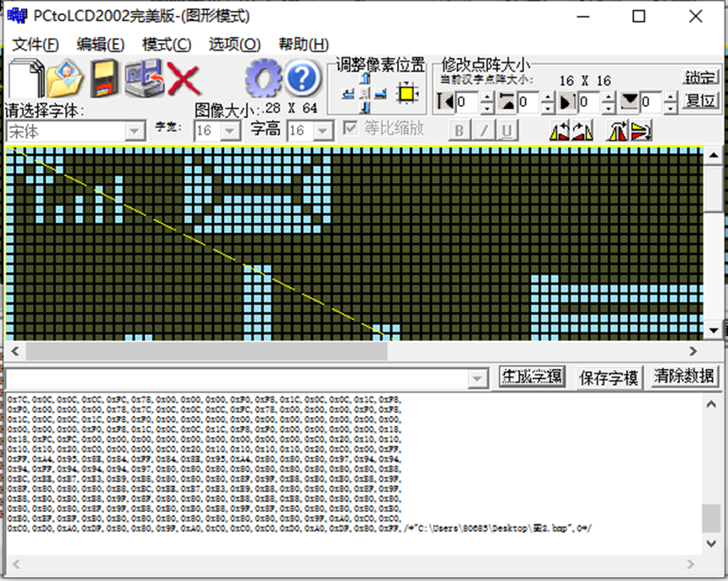Click the canvas scroll-up arrow

[x=714, y=156]
